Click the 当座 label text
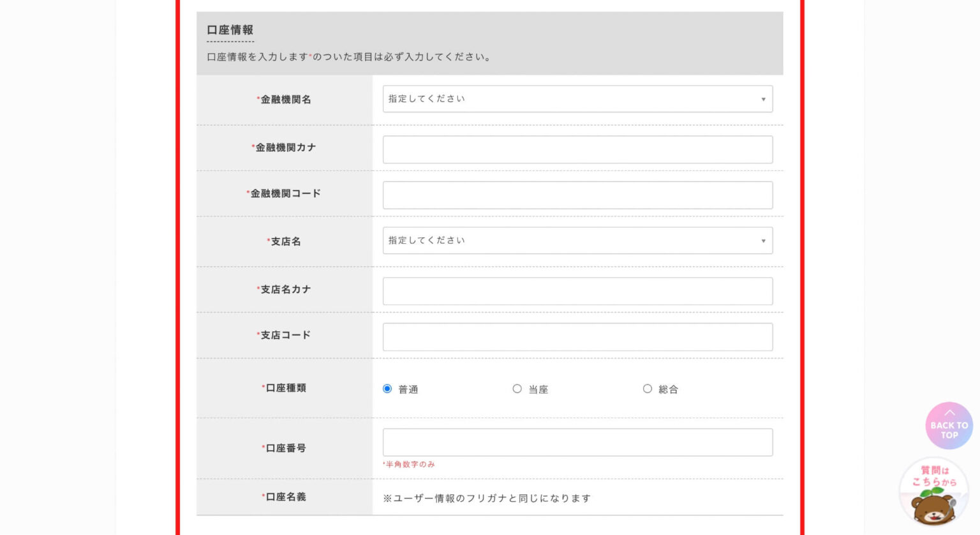 point(538,389)
